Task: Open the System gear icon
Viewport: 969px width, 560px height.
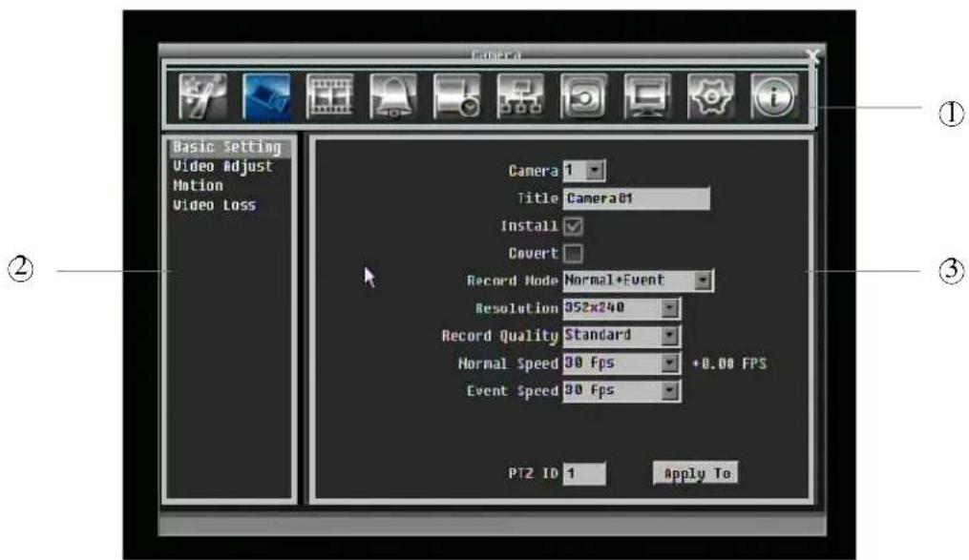Action: (711, 96)
